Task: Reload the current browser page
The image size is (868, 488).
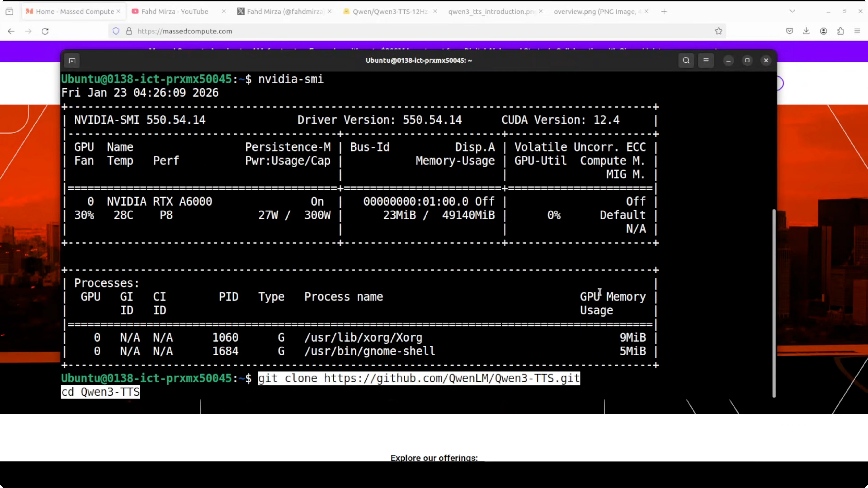Action: 45,31
